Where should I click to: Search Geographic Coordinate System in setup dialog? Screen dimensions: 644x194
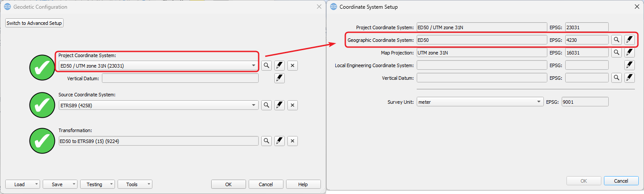coord(617,40)
